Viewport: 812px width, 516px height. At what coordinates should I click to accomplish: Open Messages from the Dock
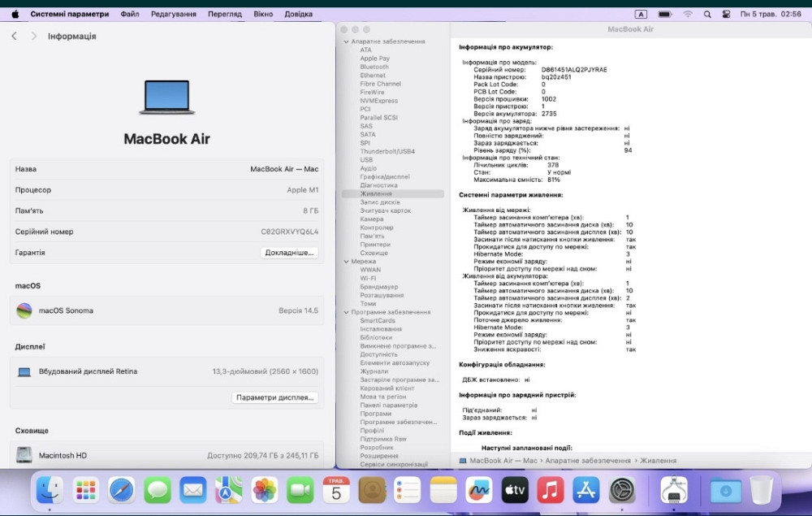tap(158, 491)
